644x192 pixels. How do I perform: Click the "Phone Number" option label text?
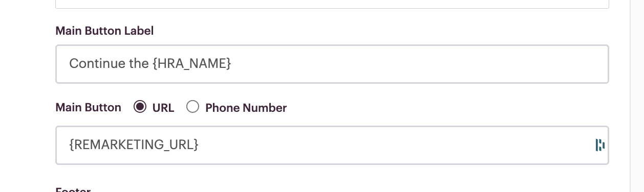pyautogui.click(x=246, y=108)
